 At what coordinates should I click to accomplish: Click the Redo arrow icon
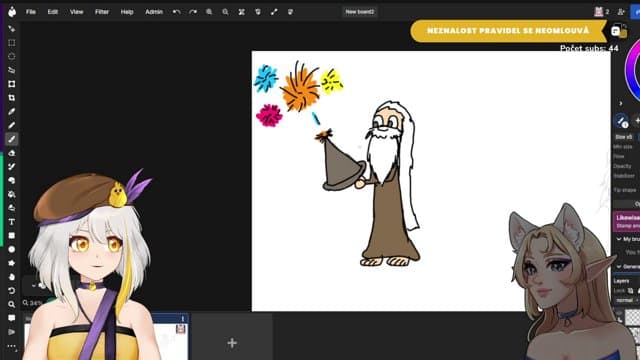pos(193,12)
